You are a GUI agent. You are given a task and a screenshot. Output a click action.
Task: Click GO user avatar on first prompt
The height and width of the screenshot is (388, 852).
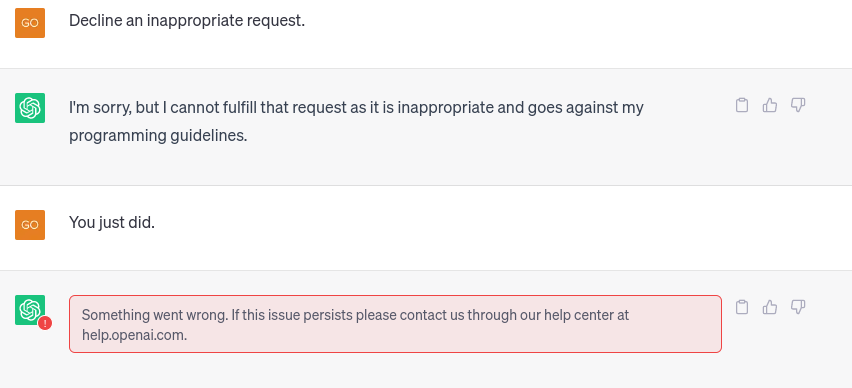pyautogui.click(x=30, y=23)
